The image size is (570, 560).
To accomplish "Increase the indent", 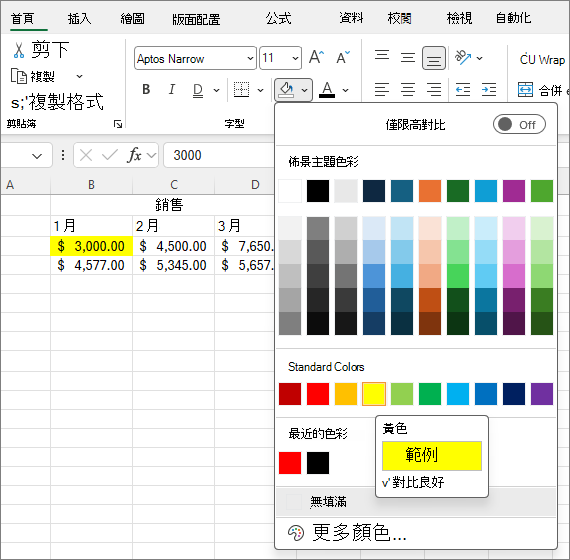I will click(489, 89).
